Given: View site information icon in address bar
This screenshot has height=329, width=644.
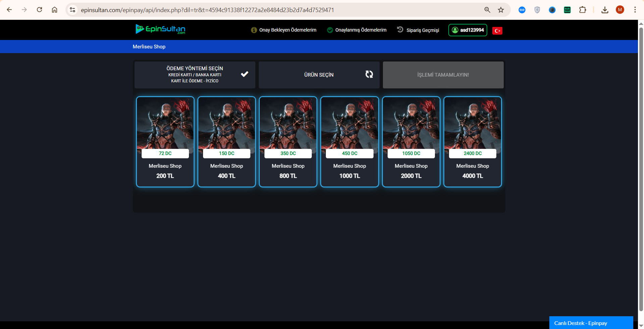Looking at the screenshot, I should point(72,10).
